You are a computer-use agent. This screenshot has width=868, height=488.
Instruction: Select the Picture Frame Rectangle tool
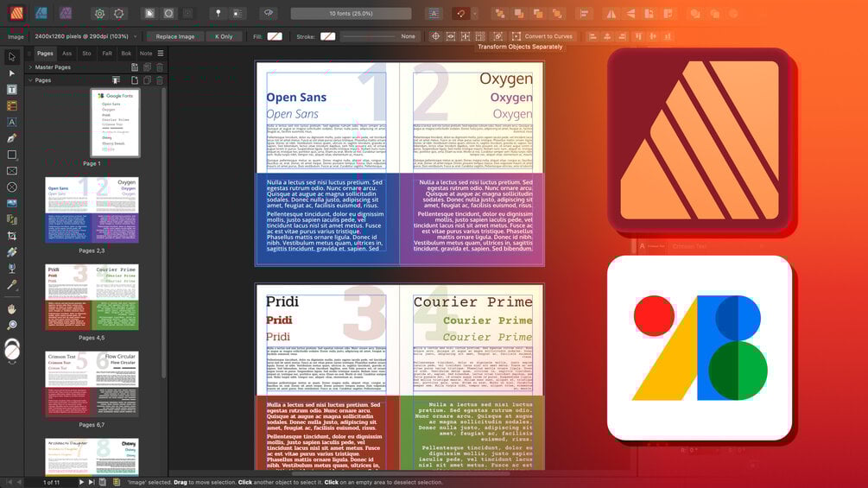11,171
